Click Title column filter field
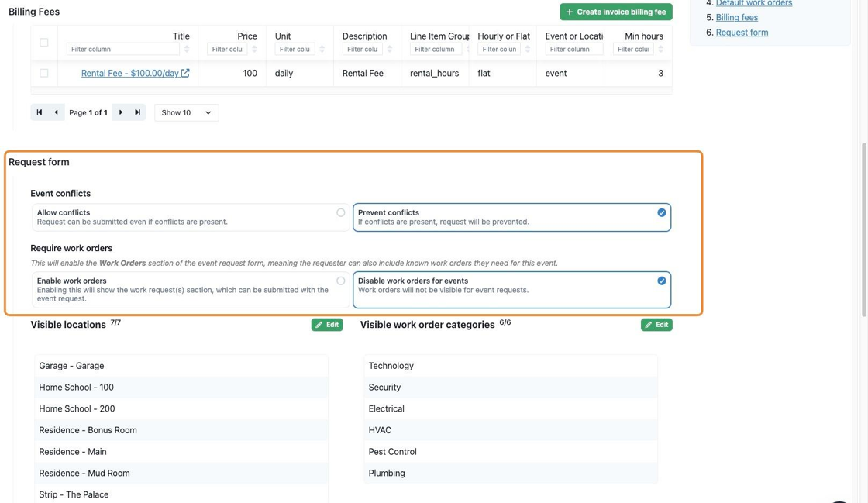The width and height of the screenshot is (868, 503). tap(123, 50)
